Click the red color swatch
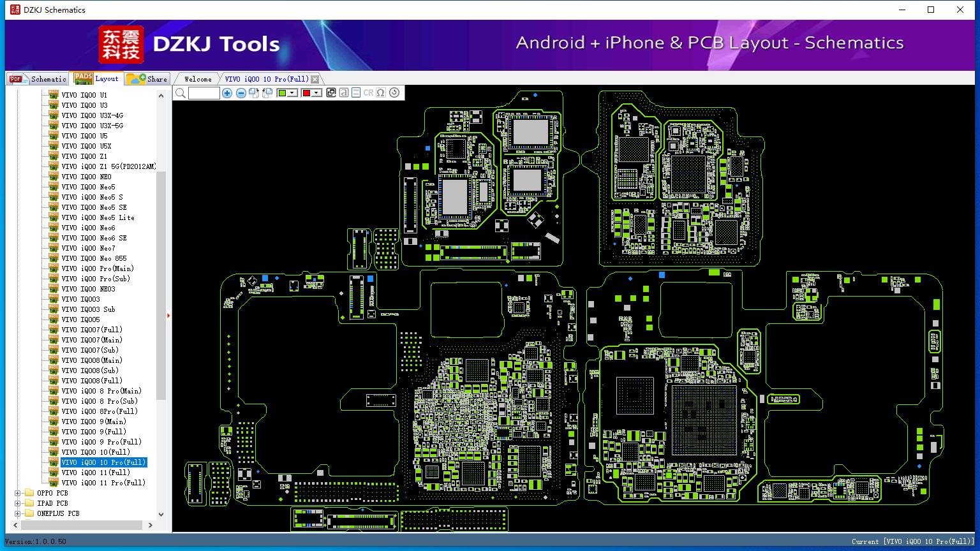 pos(306,93)
